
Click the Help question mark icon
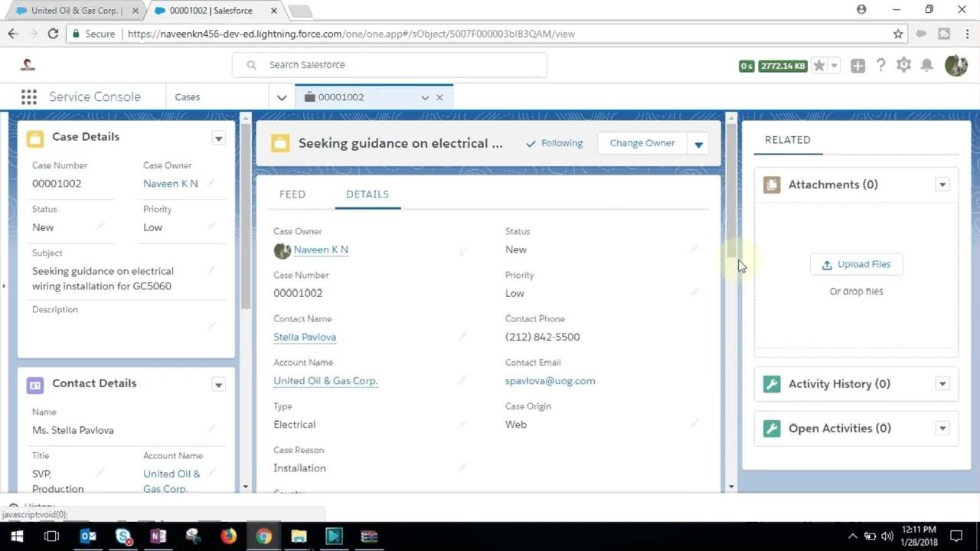[881, 66]
